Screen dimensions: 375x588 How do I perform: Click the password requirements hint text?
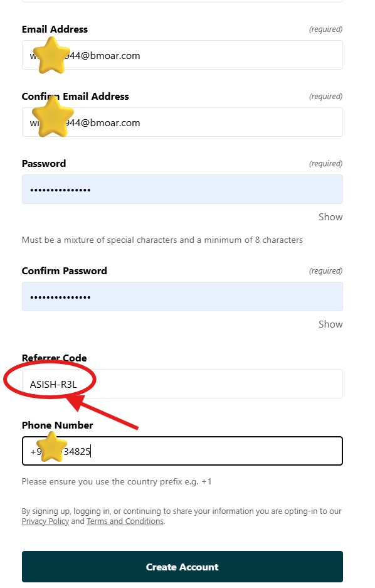[x=162, y=240]
